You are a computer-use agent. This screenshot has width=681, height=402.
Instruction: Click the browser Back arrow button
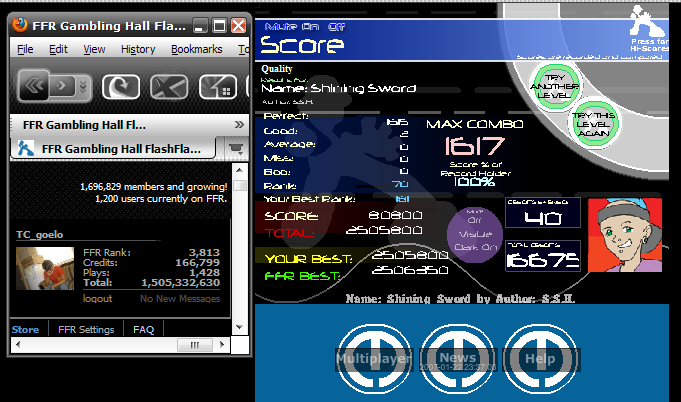click(34, 86)
